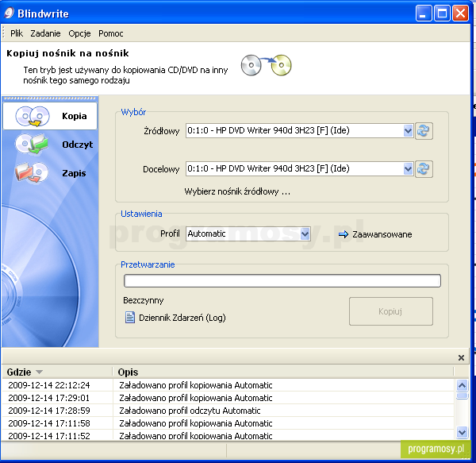Switch to the Odczyt tab label

tap(78, 145)
